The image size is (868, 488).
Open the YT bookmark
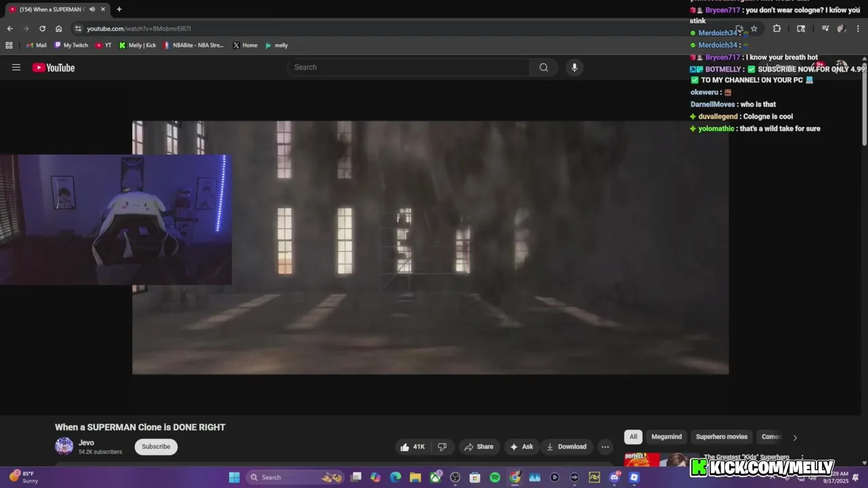[x=103, y=45]
